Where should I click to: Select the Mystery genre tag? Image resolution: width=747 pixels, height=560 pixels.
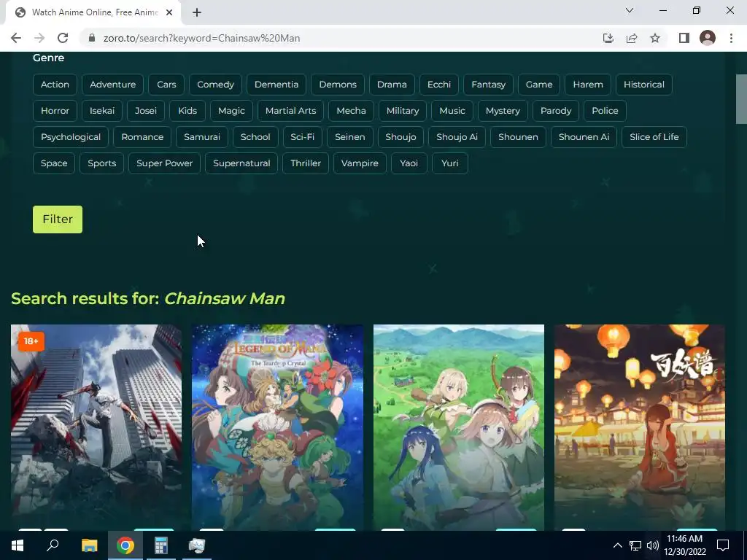click(503, 111)
